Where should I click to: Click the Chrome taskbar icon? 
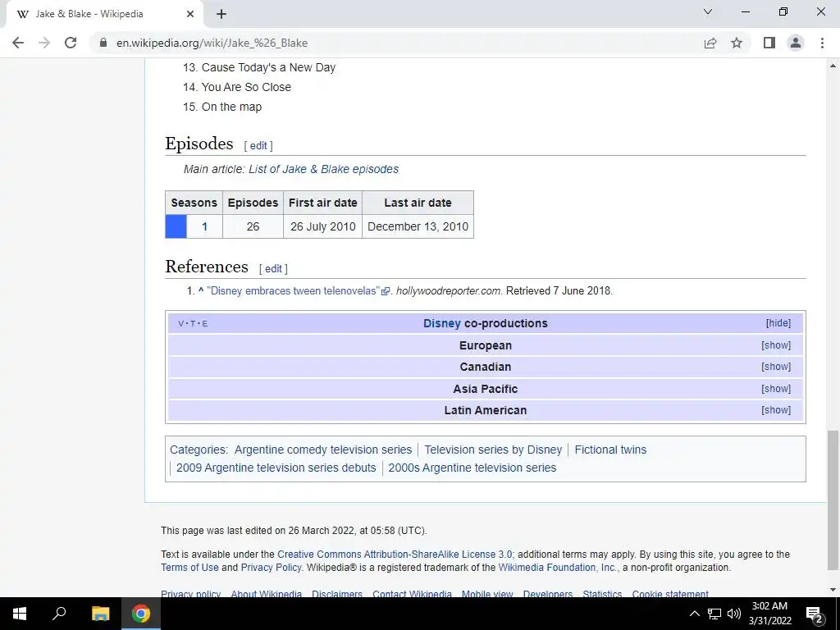[141, 614]
